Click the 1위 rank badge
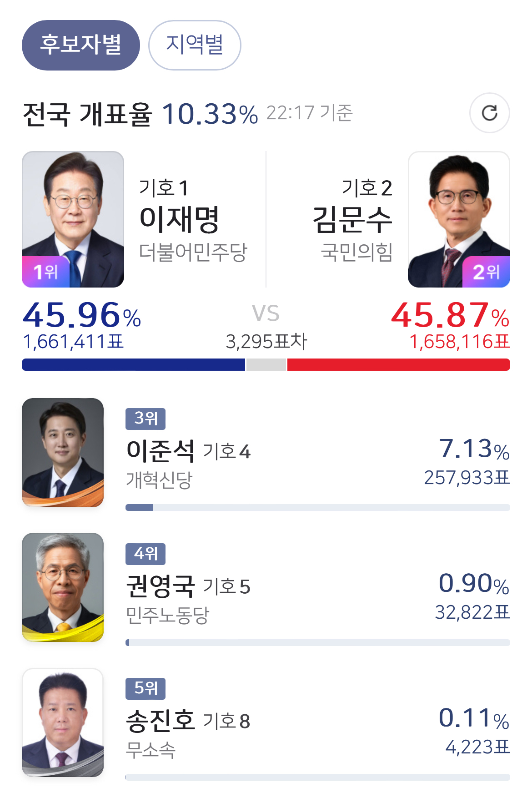532x798 pixels. (x=45, y=272)
